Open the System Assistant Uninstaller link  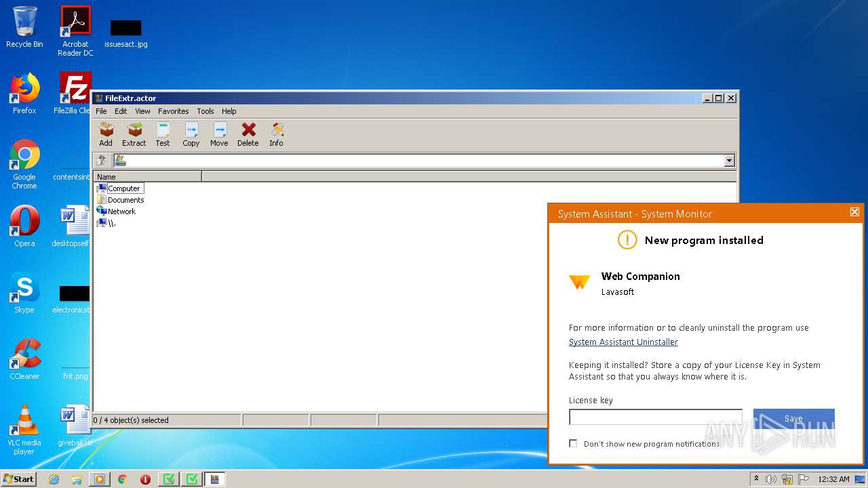pyautogui.click(x=623, y=342)
